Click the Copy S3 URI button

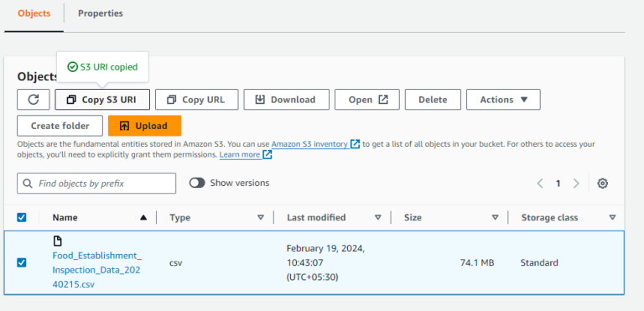102,100
